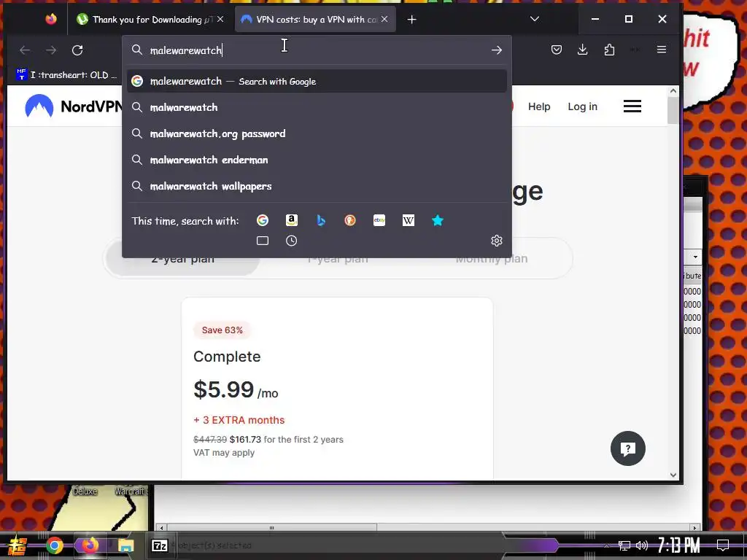
Task: Close the 'VPN costs' NordVPN tab
Action: (384, 19)
